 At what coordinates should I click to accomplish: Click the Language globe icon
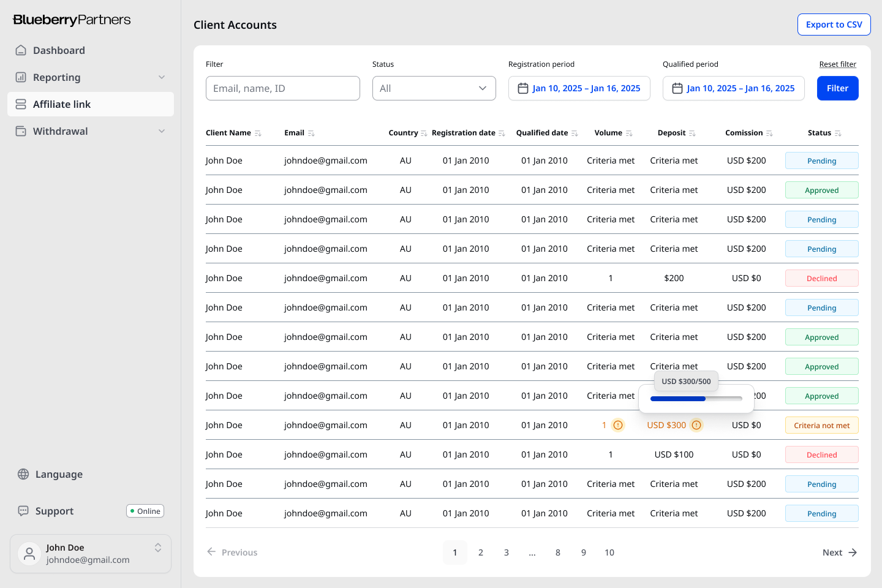[x=23, y=474]
